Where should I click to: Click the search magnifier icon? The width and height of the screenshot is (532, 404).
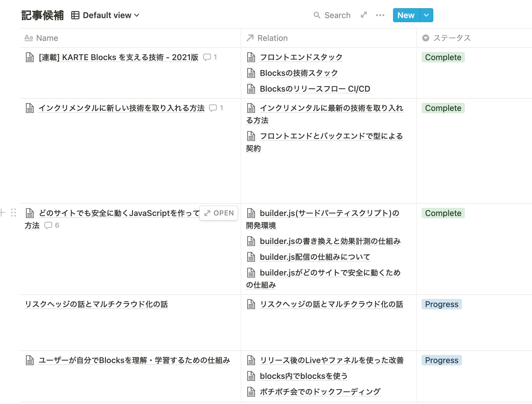click(317, 15)
